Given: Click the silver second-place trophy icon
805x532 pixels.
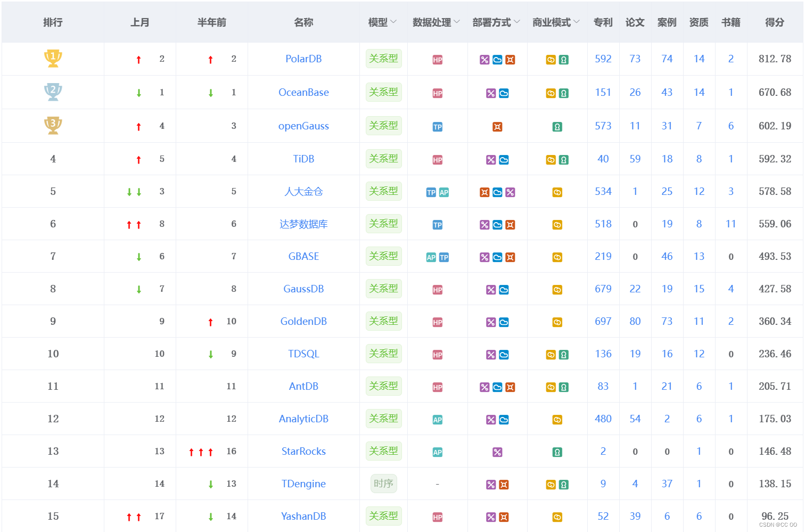Looking at the screenshot, I should coord(53,92).
